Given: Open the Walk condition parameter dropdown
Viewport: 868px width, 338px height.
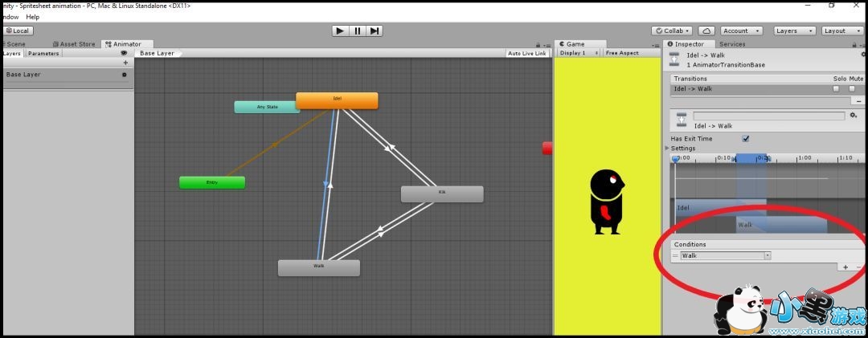Looking at the screenshot, I should click(726, 255).
